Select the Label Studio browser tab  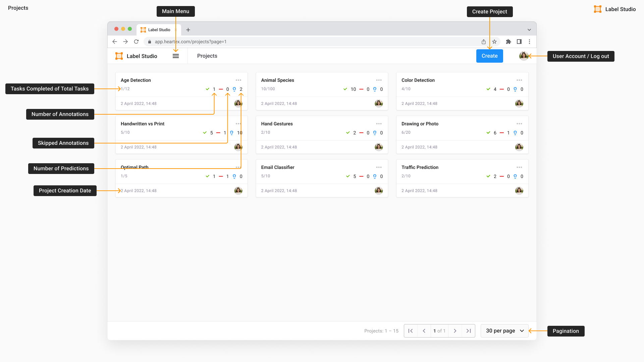pos(159,30)
